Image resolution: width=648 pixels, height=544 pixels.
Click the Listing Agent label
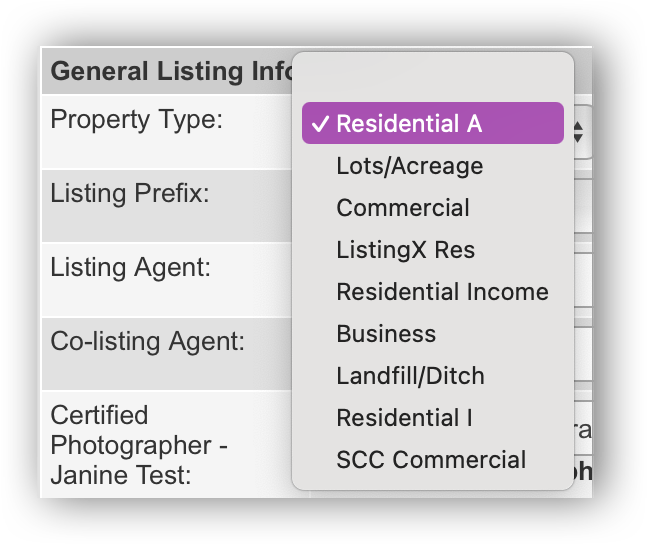[131, 268]
